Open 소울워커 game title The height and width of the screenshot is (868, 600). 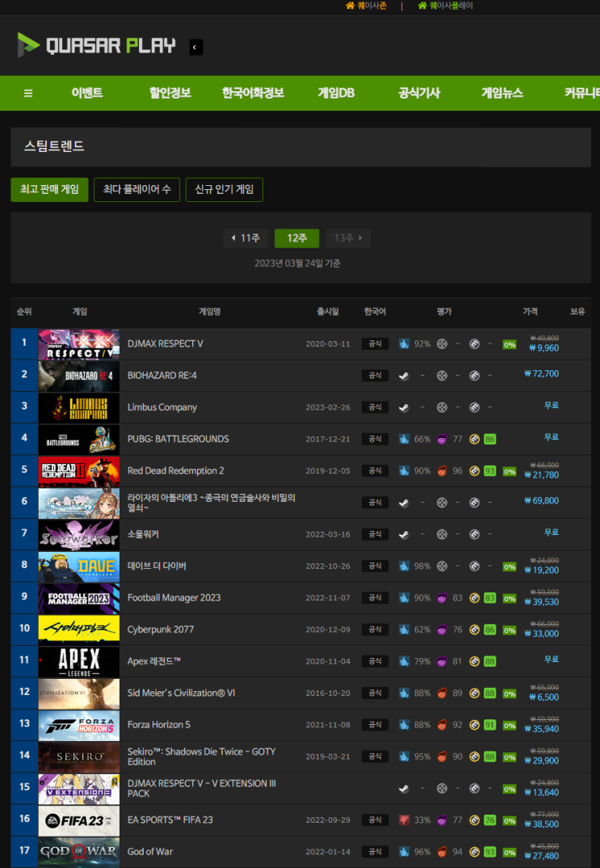[x=143, y=534]
